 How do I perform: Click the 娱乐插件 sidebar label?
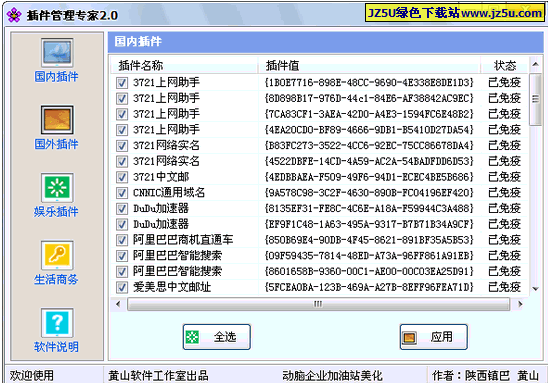[x=56, y=212]
